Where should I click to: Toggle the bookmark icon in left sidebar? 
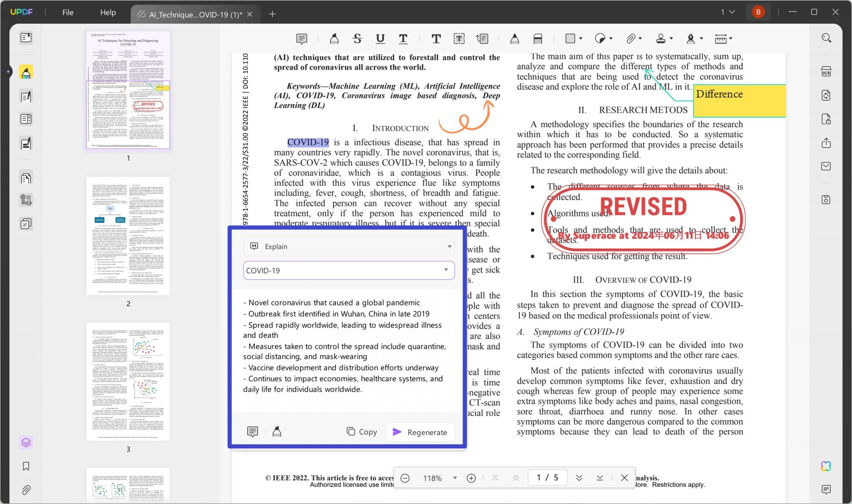pos(26,467)
